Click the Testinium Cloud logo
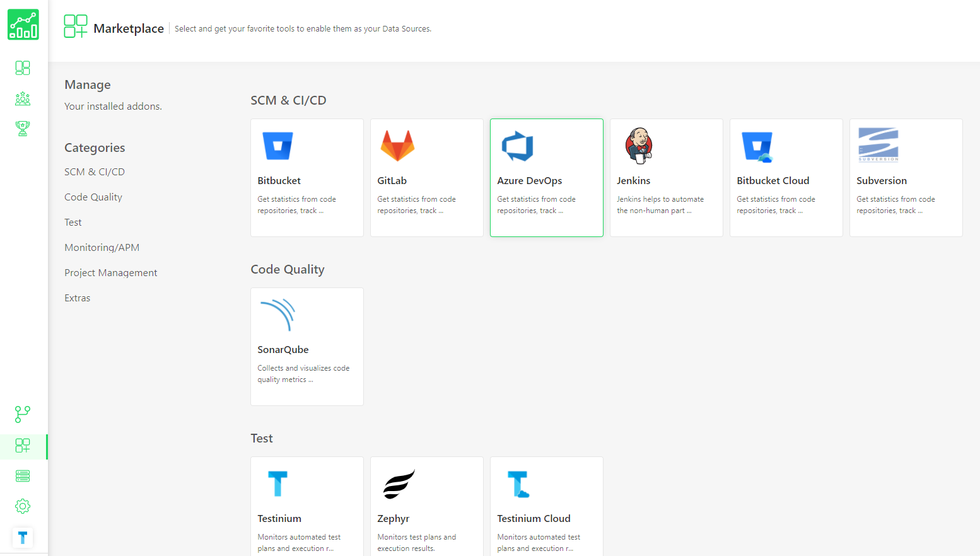This screenshot has height=556, width=980. pos(518,484)
